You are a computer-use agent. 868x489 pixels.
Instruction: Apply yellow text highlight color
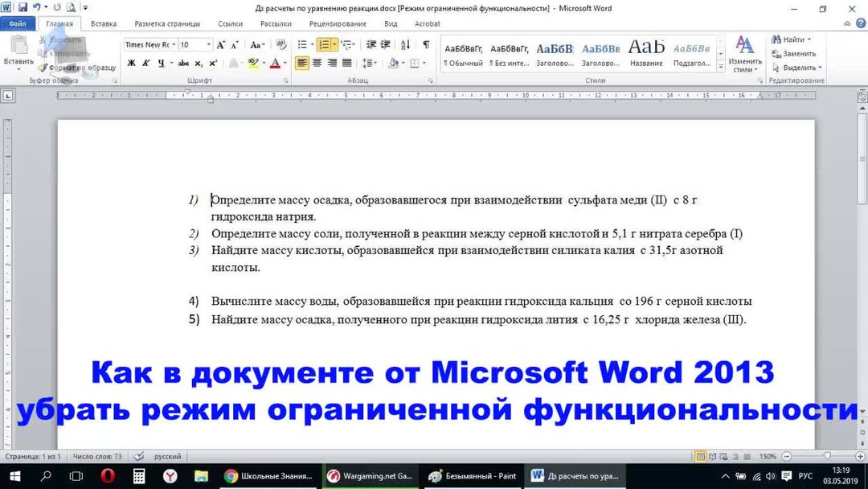pos(253,63)
